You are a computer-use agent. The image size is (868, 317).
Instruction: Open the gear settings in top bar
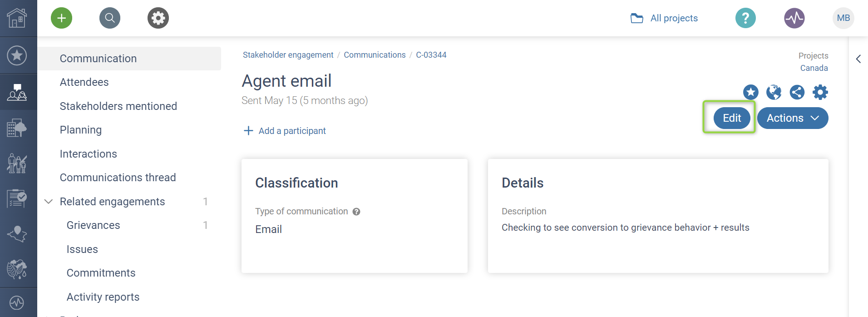[158, 18]
